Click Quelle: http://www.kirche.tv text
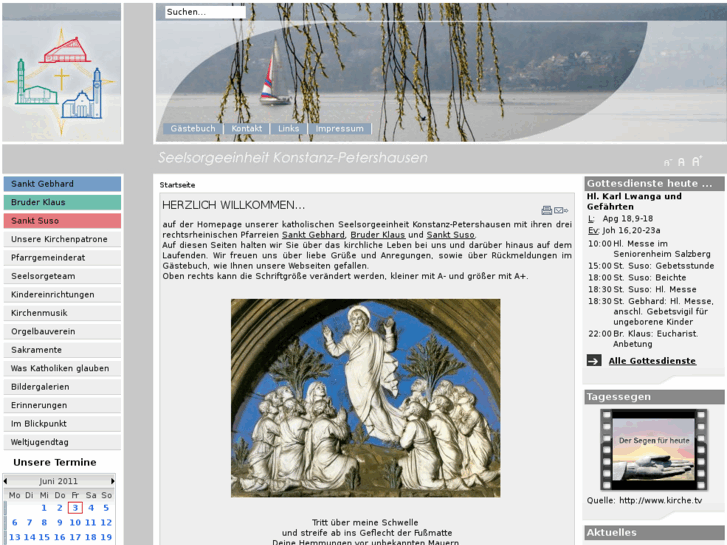 pyautogui.click(x=644, y=500)
